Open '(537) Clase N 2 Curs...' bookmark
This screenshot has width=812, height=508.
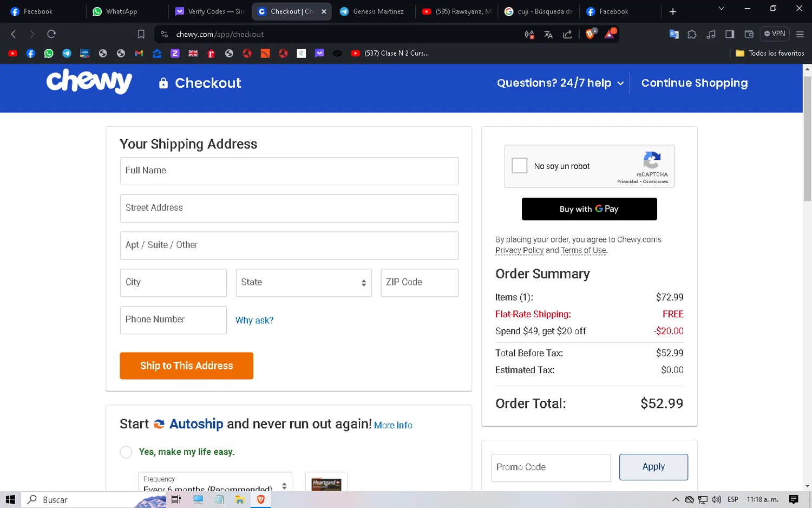pos(390,53)
